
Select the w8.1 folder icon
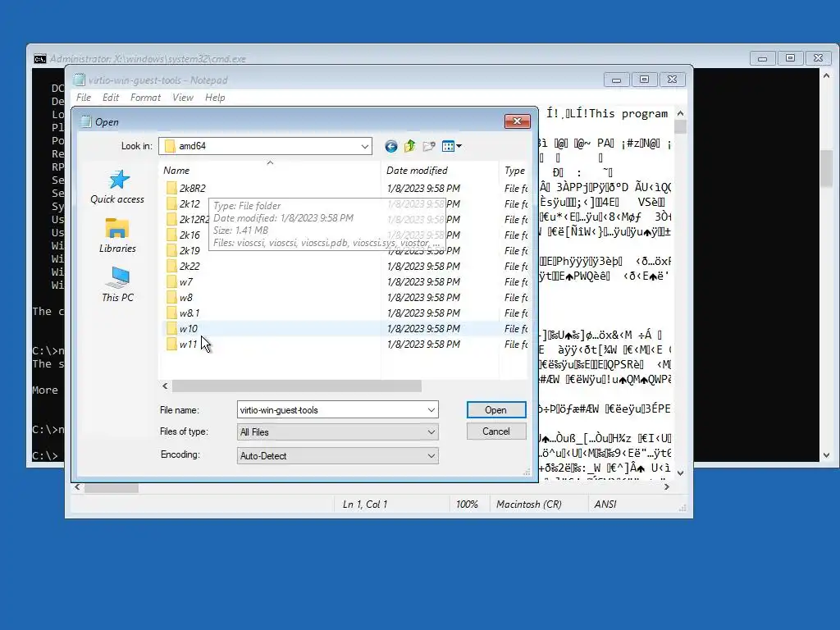pos(171,313)
